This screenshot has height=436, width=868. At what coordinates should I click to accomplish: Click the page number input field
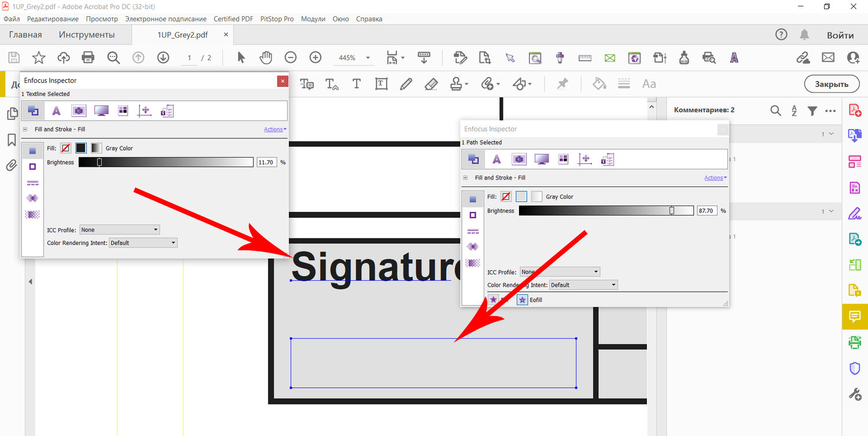point(189,58)
